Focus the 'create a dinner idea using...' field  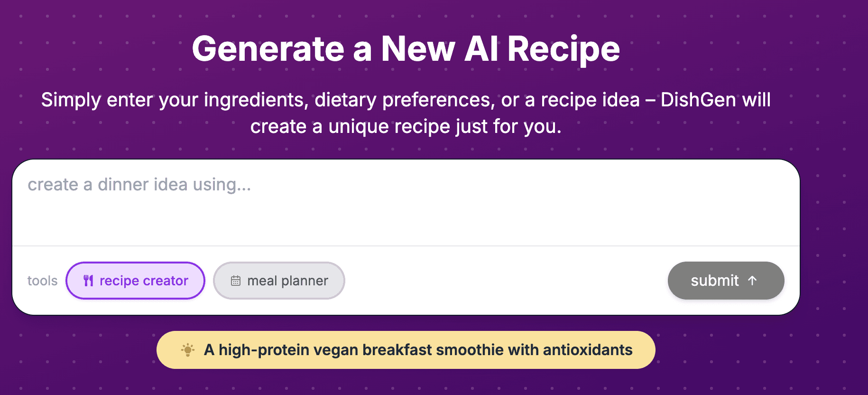pyautogui.click(x=406, y=203)
